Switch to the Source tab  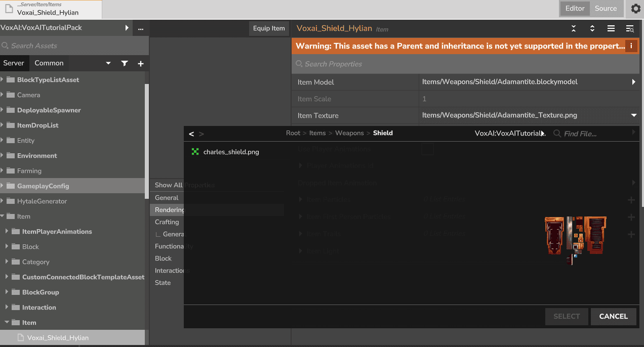(607, 9)
